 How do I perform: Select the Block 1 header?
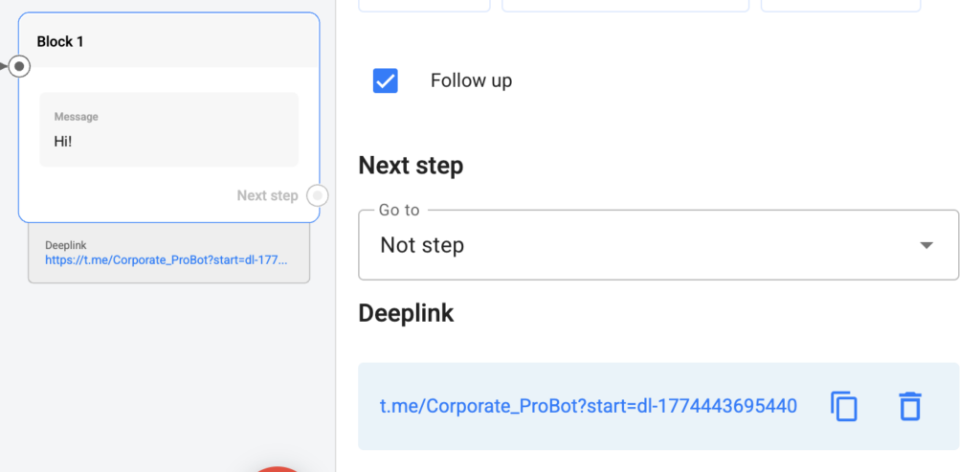(168, 42)
